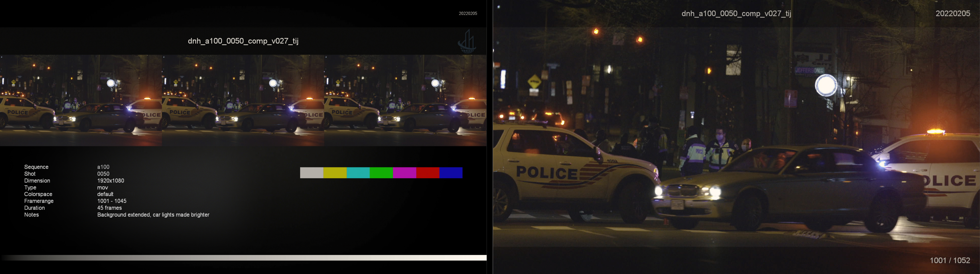Pick the red color bar swatch
The height and width of the screenshot is (274, 980).
(x=428, y=173)
